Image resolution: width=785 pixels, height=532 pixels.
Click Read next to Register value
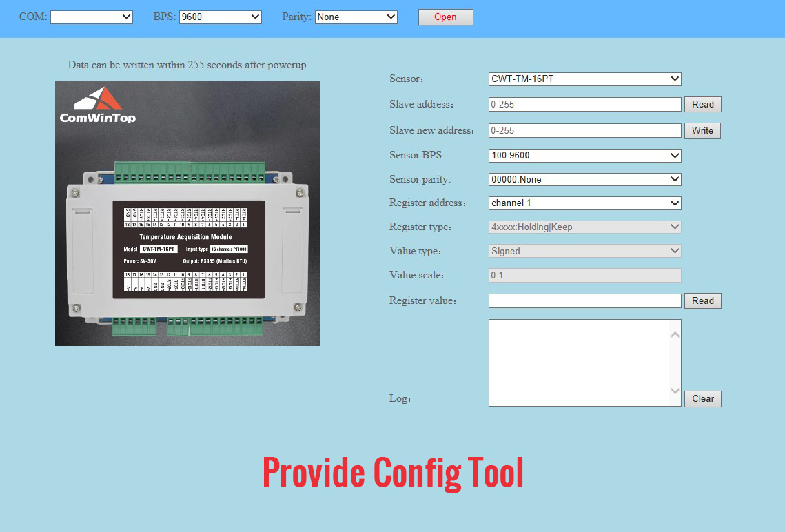tap(703, 300)
